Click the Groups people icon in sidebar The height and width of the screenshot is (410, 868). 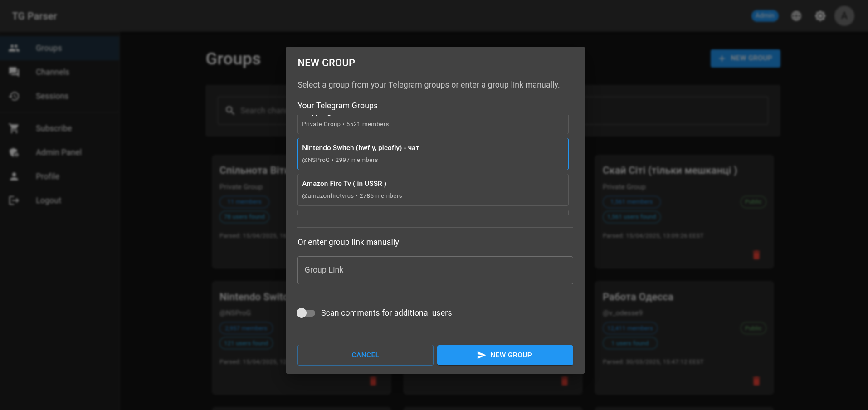point(14,48)
